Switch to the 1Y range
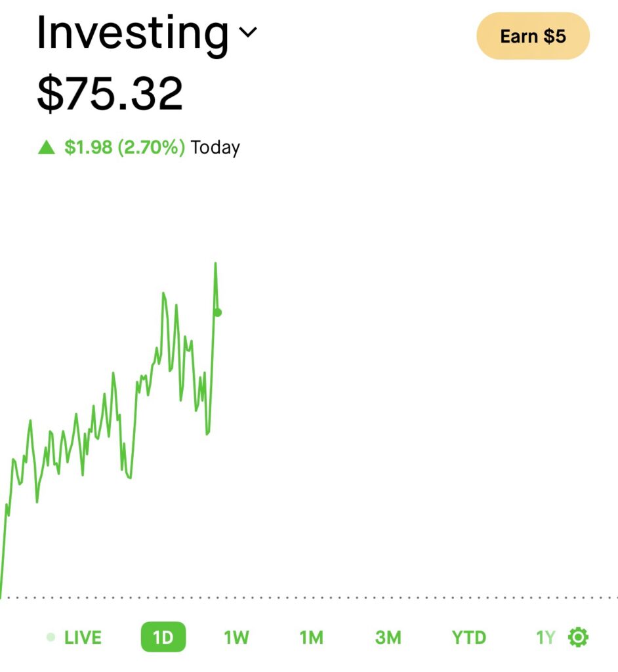 point(546,637)
